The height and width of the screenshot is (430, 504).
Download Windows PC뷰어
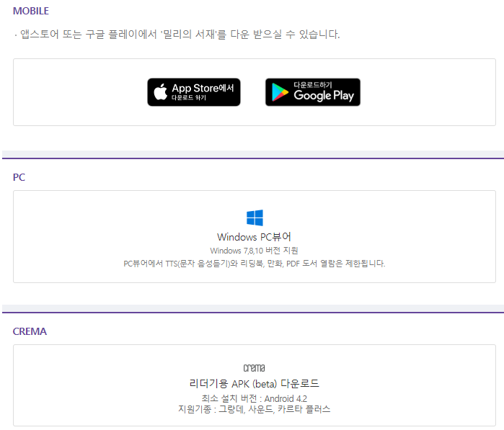pyautogui.click(x=254, y=237)
